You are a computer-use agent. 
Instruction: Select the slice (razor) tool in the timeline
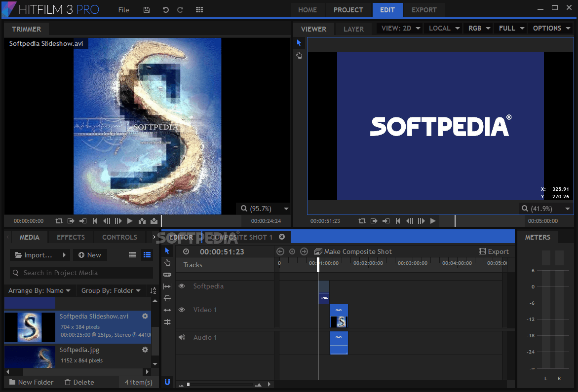[x=167, y=275]
